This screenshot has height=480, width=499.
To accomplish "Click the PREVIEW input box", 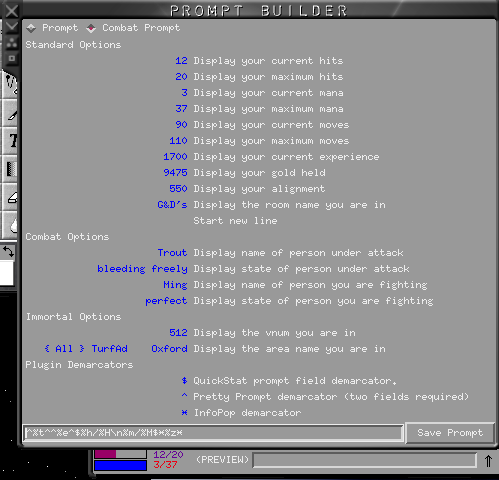I will [364, 460].
